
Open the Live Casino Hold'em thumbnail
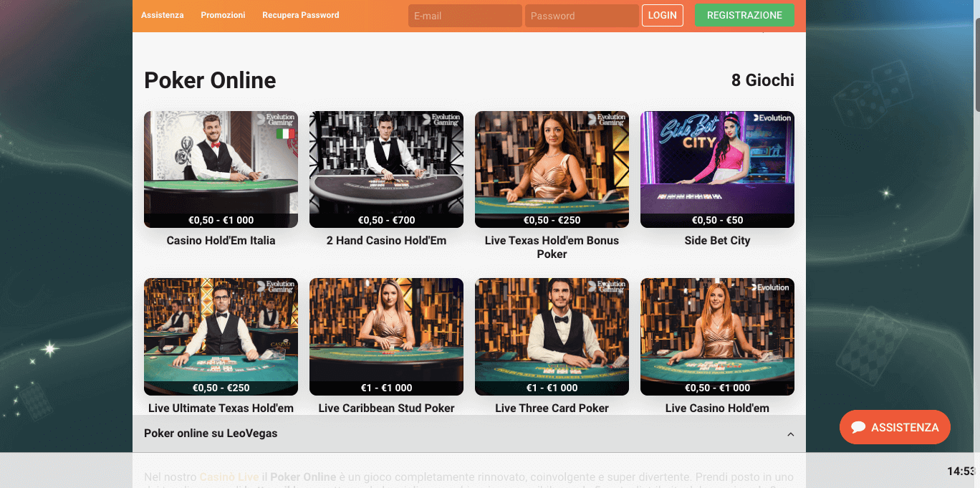717,337
